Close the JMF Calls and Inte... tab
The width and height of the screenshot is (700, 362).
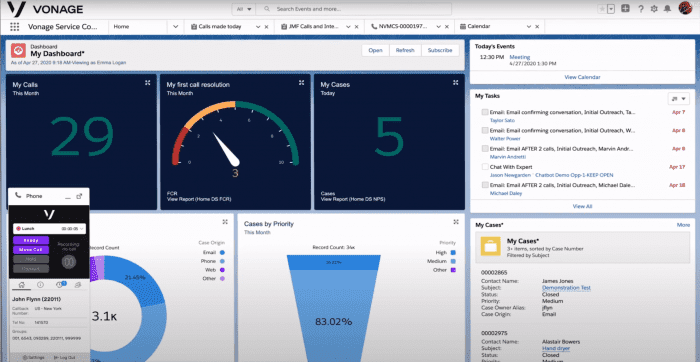click(x=356, y=27)
